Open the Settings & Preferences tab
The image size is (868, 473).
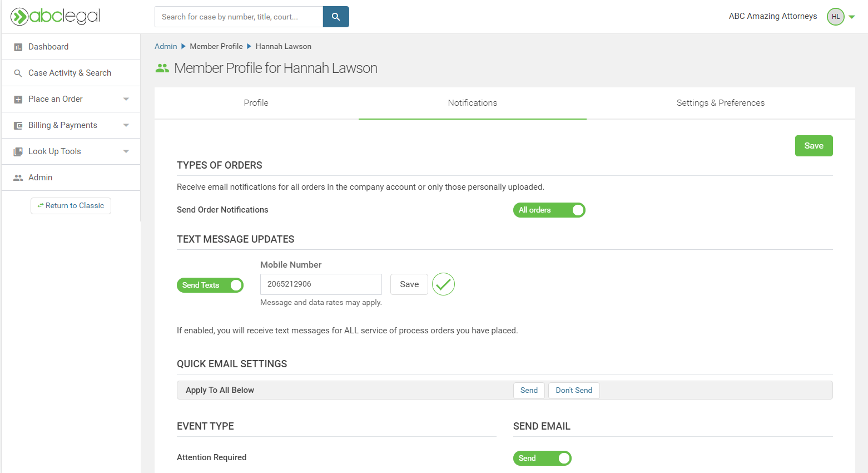click(x=720, y=103)
